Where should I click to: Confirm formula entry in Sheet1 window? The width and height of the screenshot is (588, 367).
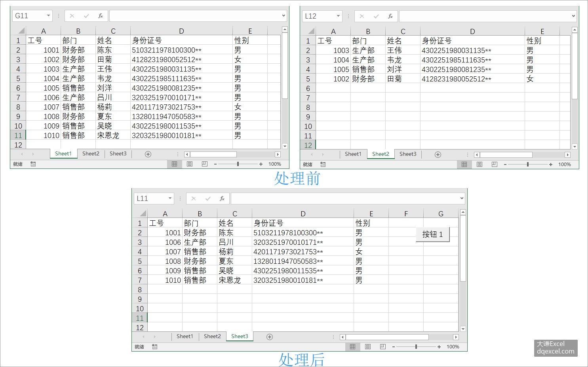[86, 16]
